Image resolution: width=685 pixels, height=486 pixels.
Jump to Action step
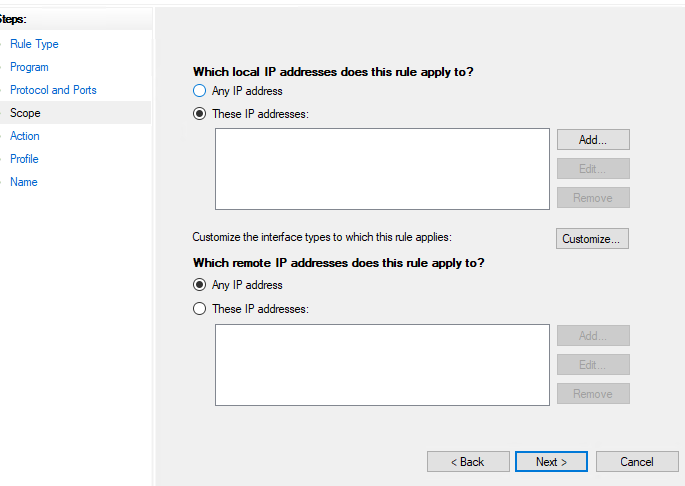click(x=24, y=136)
